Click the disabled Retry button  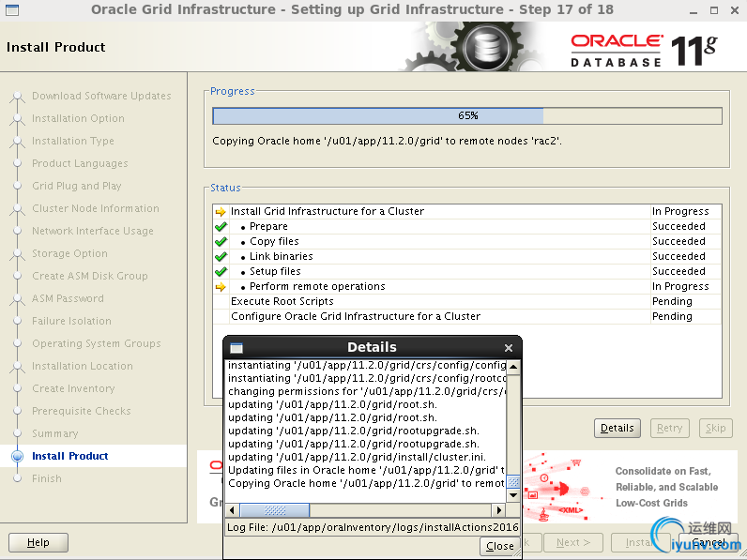coord(669,428)
